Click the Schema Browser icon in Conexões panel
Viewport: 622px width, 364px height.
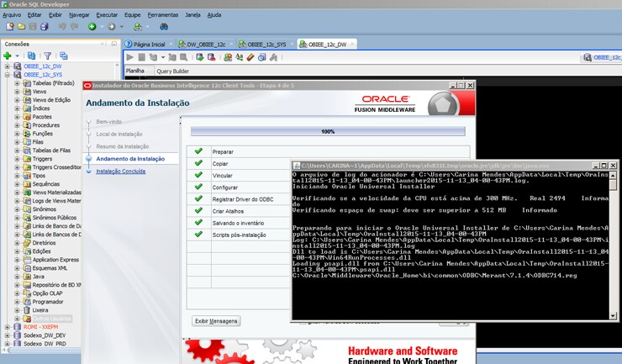click(x=64, y=56)
